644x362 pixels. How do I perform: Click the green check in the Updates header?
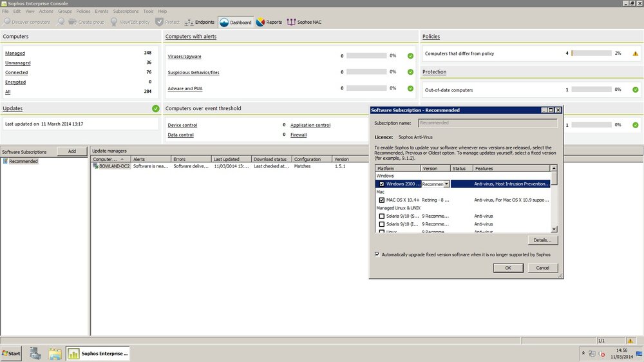156,108
